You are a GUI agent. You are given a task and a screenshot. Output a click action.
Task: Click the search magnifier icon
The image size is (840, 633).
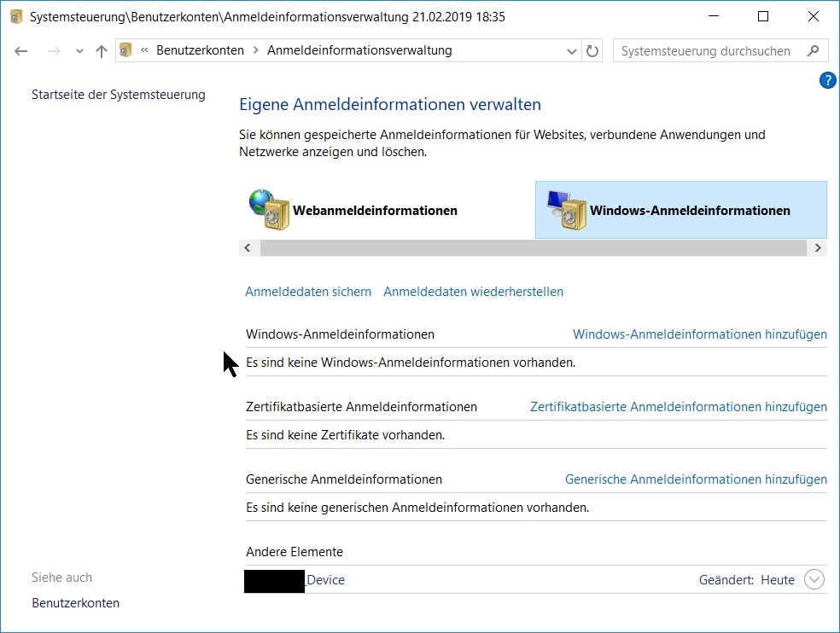pyautogui.click(x=814, y=51)
